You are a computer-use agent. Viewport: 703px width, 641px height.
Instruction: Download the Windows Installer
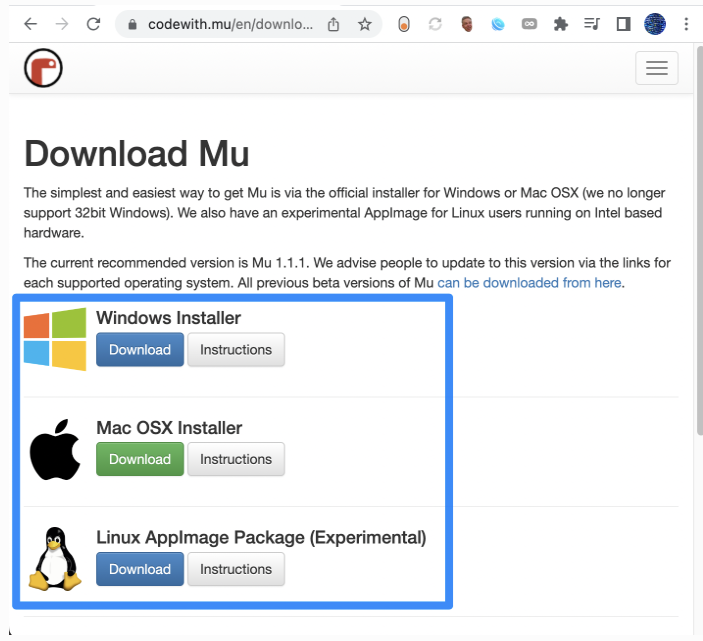point(140,350)
